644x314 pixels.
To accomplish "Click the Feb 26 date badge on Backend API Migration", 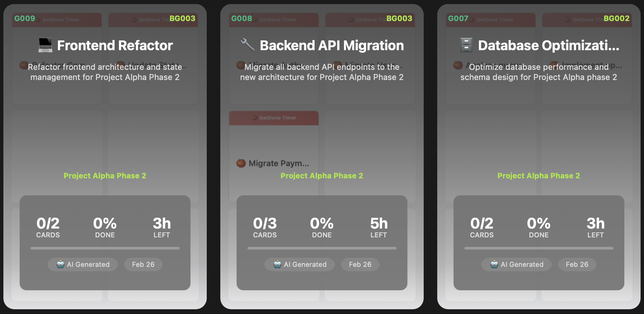I will click(360, 264).
